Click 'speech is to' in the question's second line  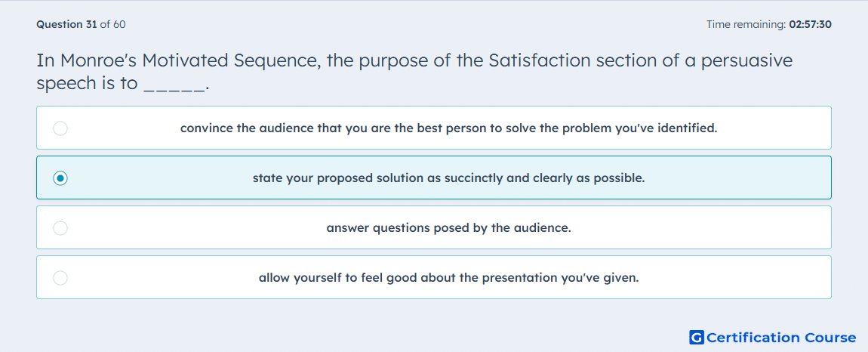pos(87,83)
